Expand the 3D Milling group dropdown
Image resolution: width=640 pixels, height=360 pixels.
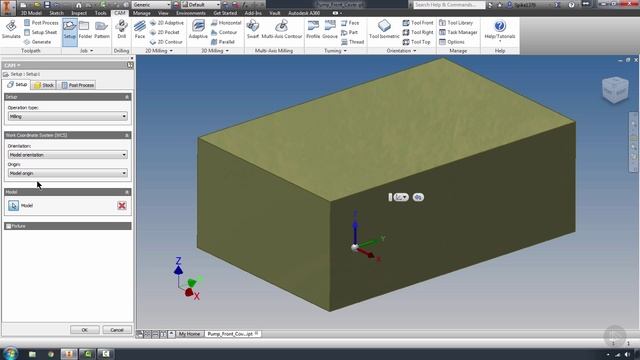pyautogui.click(x=215, y=51)
